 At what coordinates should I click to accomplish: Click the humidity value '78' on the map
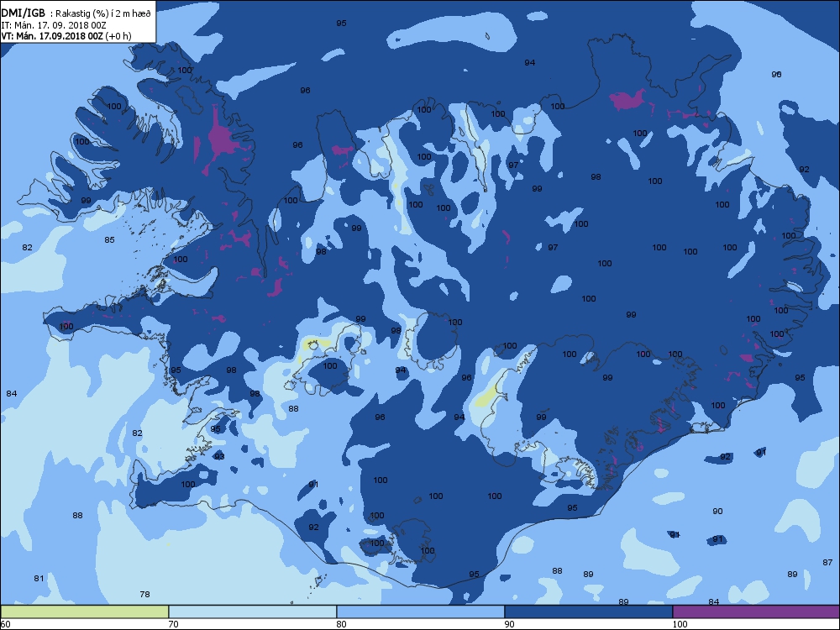coord(144,594)
